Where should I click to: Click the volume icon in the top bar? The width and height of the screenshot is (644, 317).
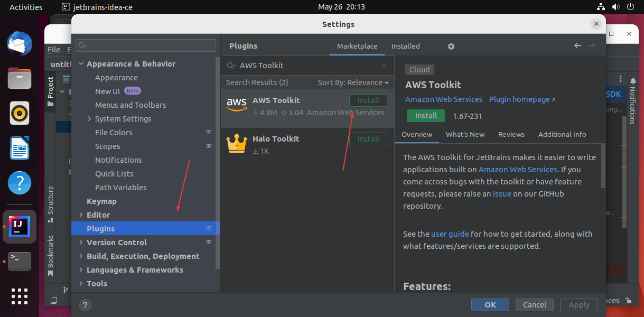tap(616, 7)
